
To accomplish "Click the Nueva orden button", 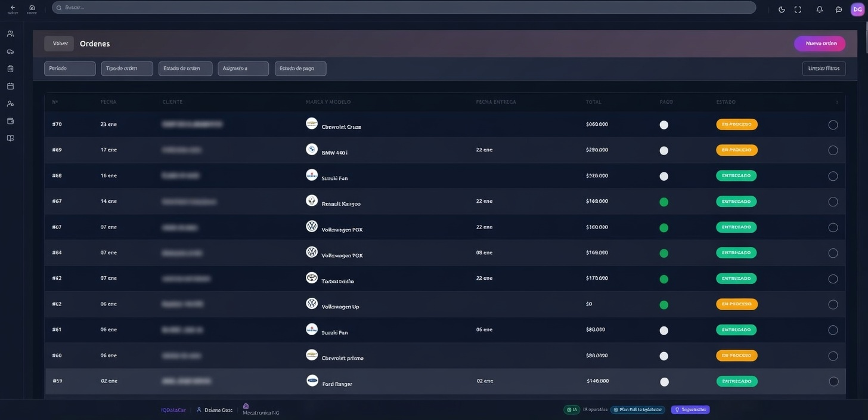I will pyautogui.click(x=820, y=44).
